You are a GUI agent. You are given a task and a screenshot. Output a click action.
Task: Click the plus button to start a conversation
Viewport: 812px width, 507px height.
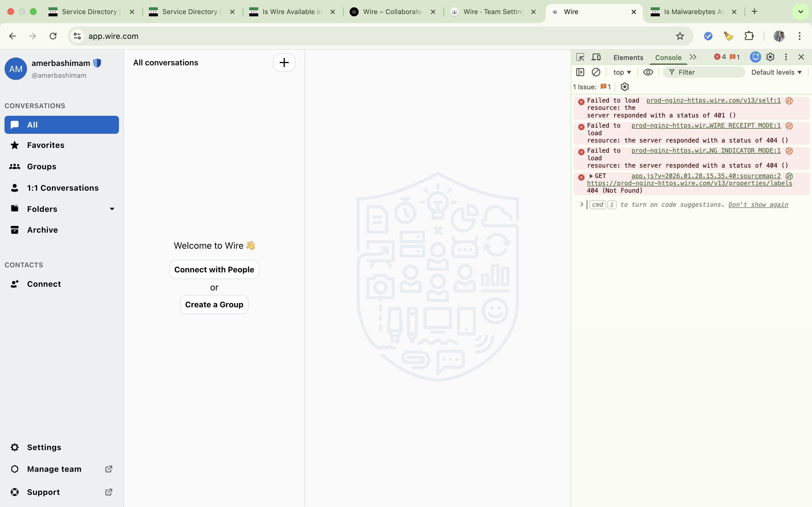pyautogui.click(x=284, y=63)
